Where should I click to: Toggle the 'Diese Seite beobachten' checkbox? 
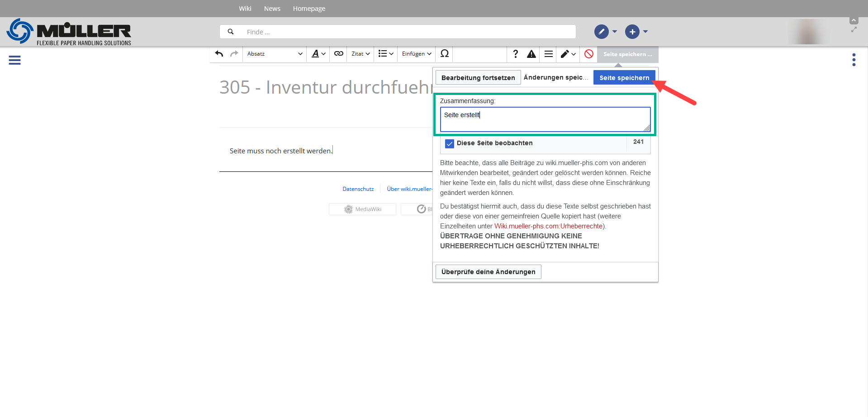(x=450, y=143)
